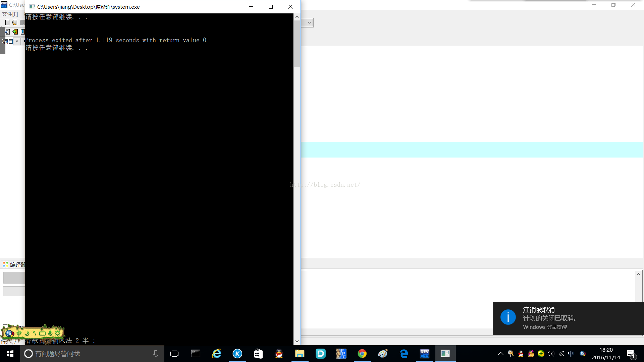Click the new file toolbar icon
The height and width of the screenshot is (362, 644).
coord(7,22)
